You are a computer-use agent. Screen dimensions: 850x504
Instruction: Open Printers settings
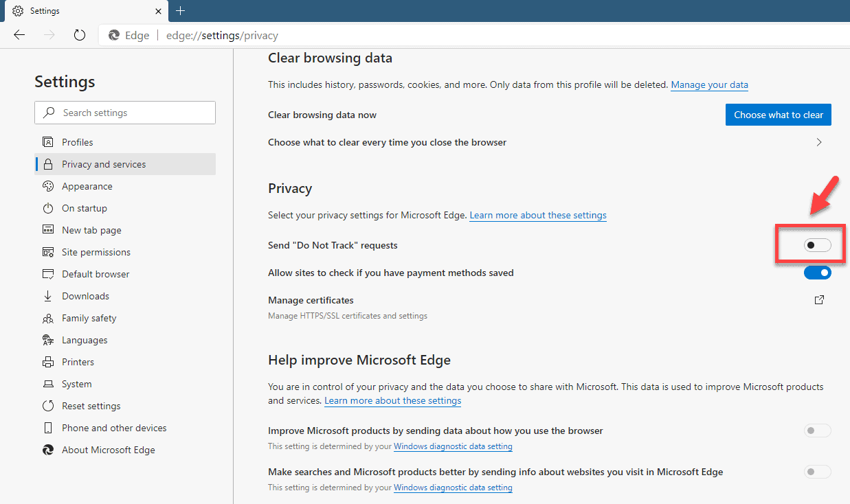point(125,362)
